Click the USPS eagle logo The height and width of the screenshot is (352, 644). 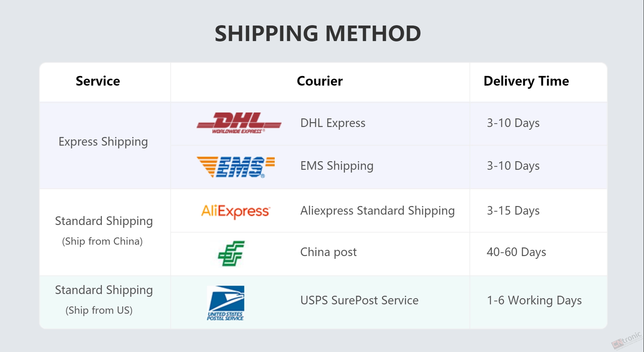coord(226,303)
